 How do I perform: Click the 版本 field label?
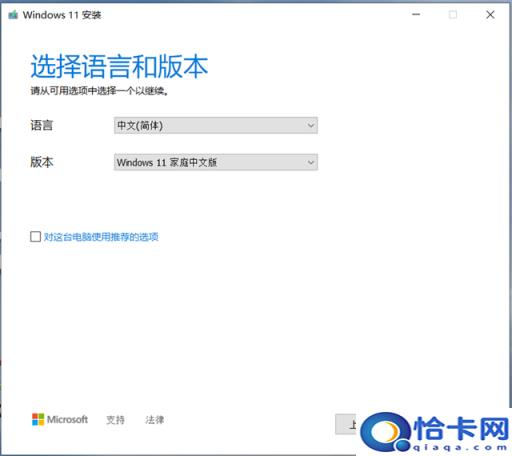42,162
